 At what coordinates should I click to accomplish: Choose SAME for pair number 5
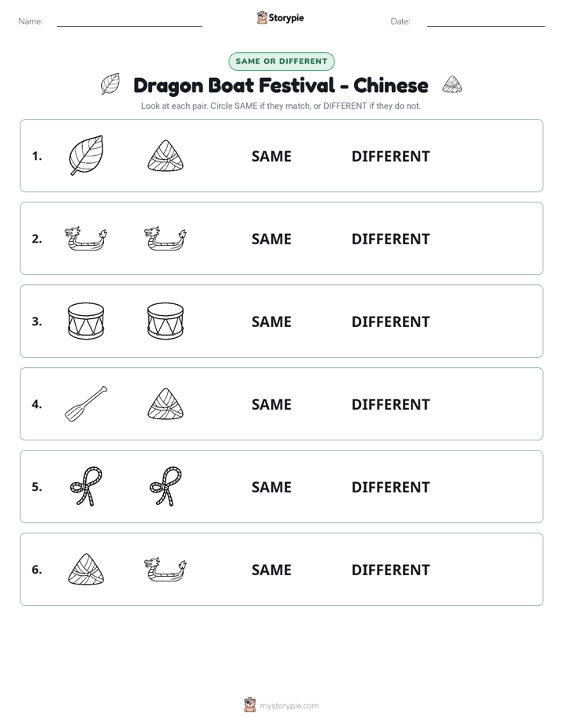tap(271, 487)
